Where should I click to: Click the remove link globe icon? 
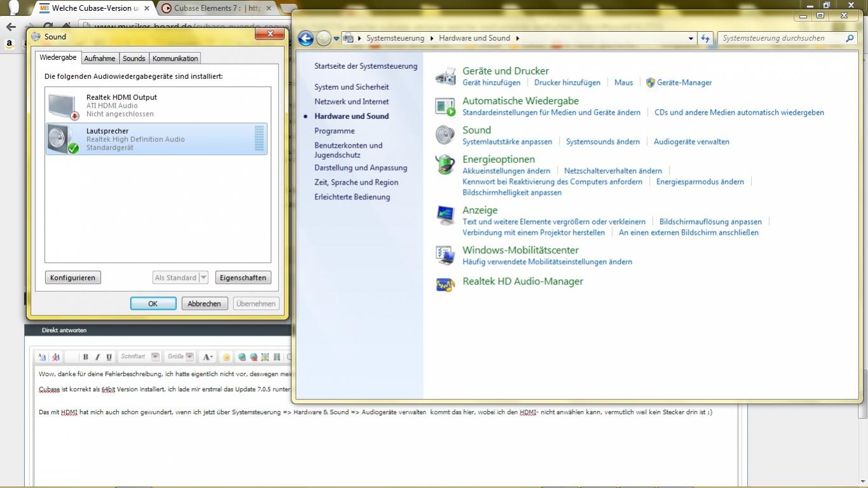click(254, 357)
